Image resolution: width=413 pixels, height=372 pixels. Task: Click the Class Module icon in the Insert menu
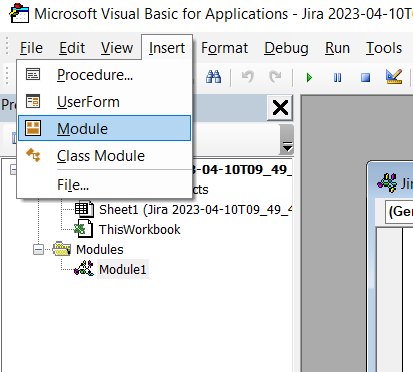coord(33,155)
